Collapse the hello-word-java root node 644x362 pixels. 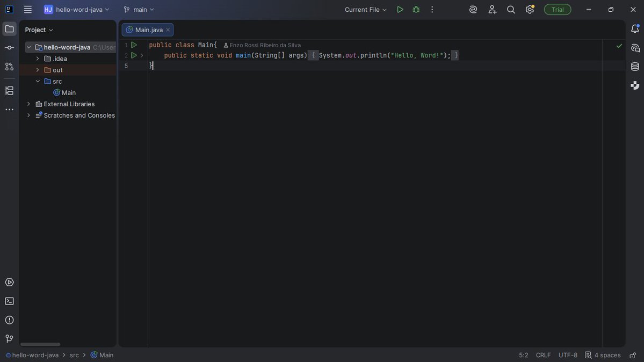[29, 47]
